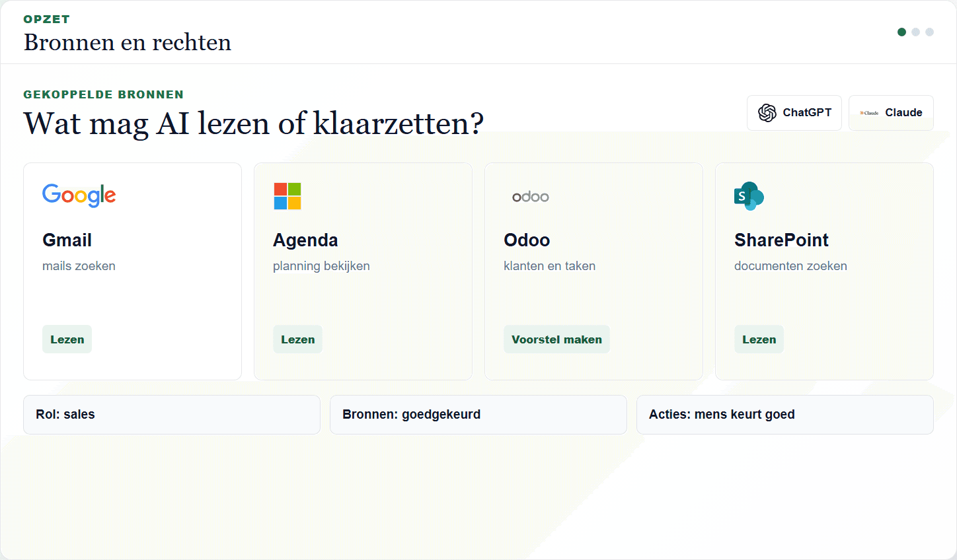Click the Odoo logo icon
The image size is (957, 560).
531,197
